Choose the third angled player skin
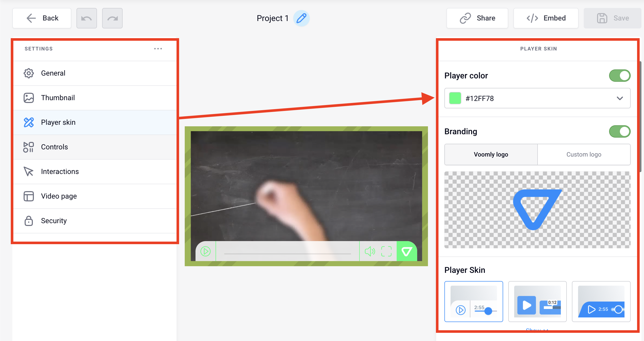This screenshot has width=644, height=341. 601,302
